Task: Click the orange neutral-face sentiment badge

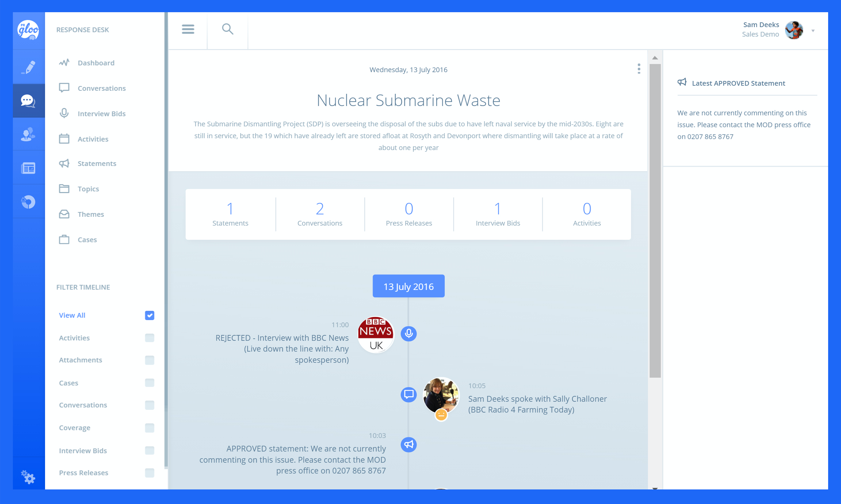Action: [x=441, y=414]
